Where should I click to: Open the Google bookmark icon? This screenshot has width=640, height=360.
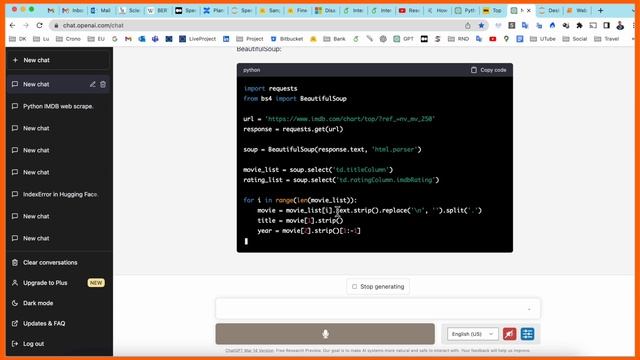pyautogui.click(x=115, y=39)
